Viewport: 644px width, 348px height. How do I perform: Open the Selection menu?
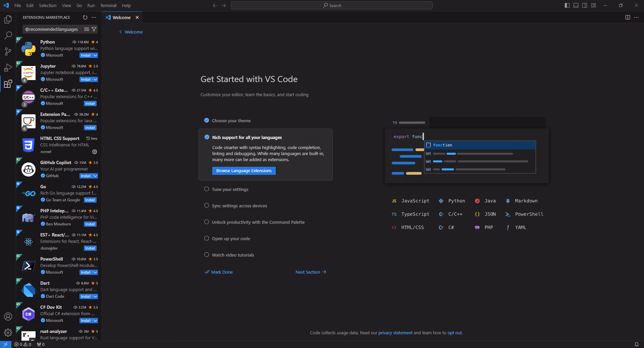48,5
